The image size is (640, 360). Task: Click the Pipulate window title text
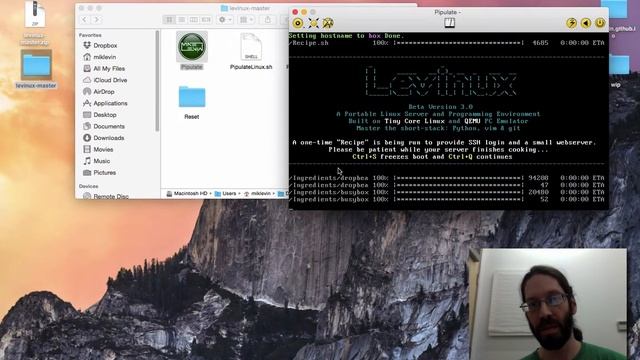(x=447, y=12)
